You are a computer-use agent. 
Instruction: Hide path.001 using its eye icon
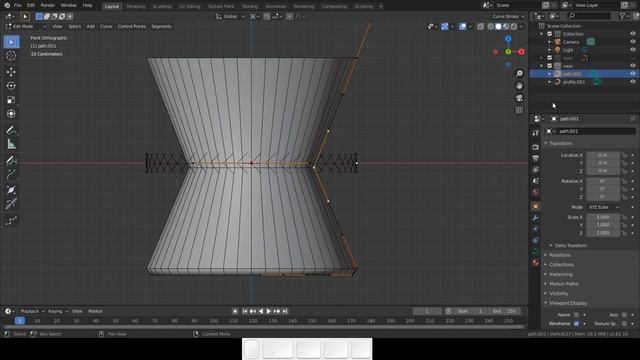point(633,74)
